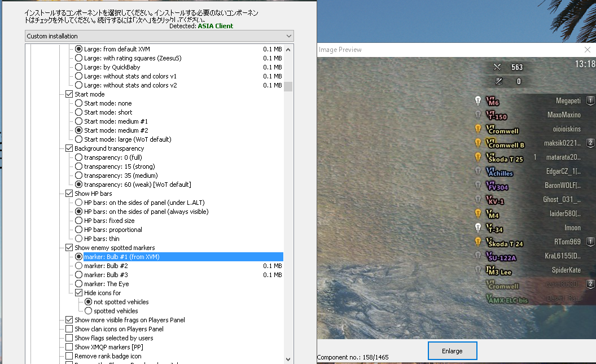Click T-150 tank icon in preview
Viewport: 596px width, 364px height.
tap(497, 115)
